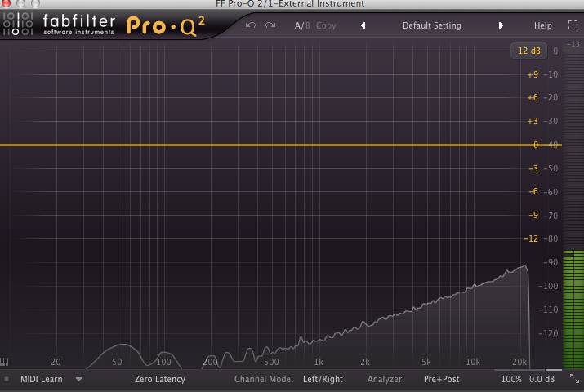Click the undo arrow icon
Image resolution: width=584 pixels, height=392 pixels.
tap(251, 25)
